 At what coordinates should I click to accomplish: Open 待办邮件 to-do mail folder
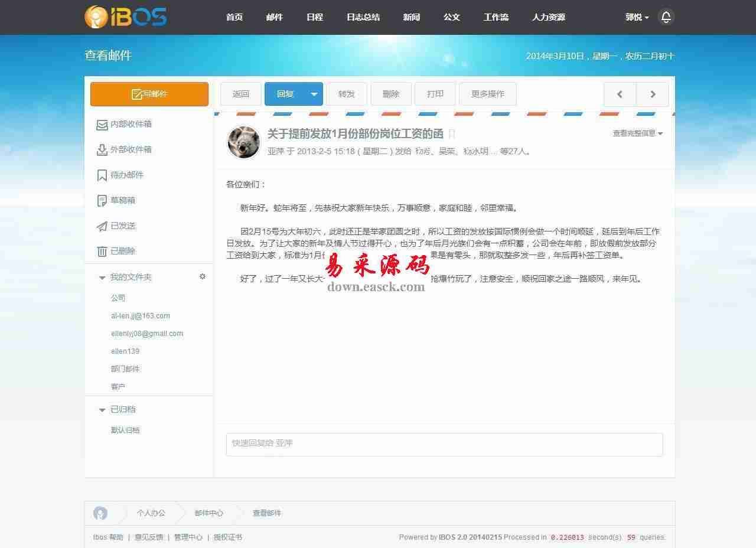[126, 175]
